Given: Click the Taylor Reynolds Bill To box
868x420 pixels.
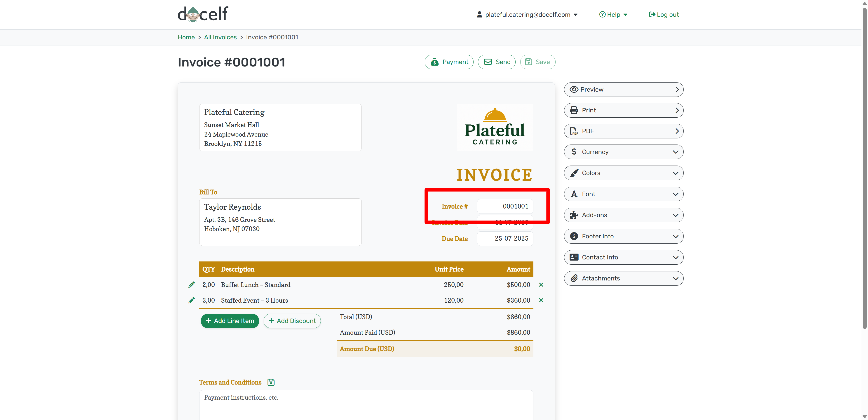Looking at the screenshot, I should pos(280,222).
